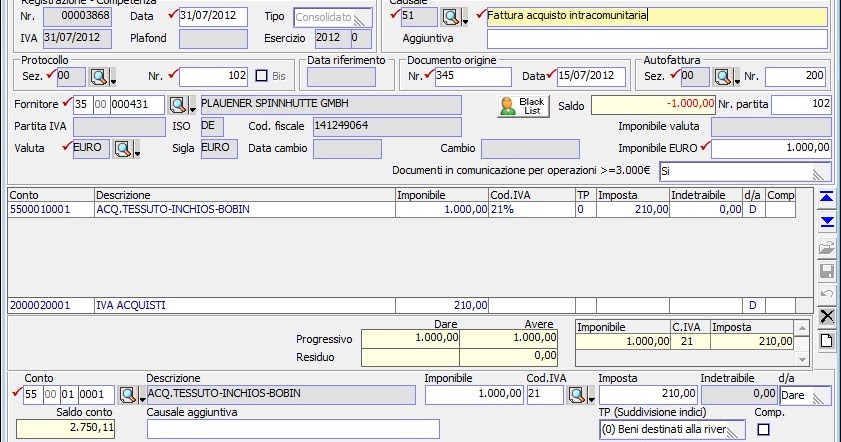Open the Tipo Consolidato combo box
841x442 pixels.
[333, 18]
